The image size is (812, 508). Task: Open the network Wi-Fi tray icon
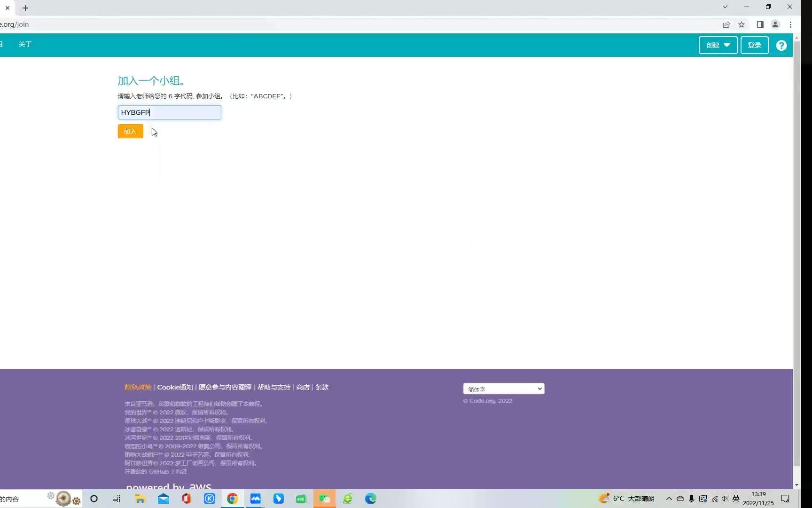[x=714, y=499]
